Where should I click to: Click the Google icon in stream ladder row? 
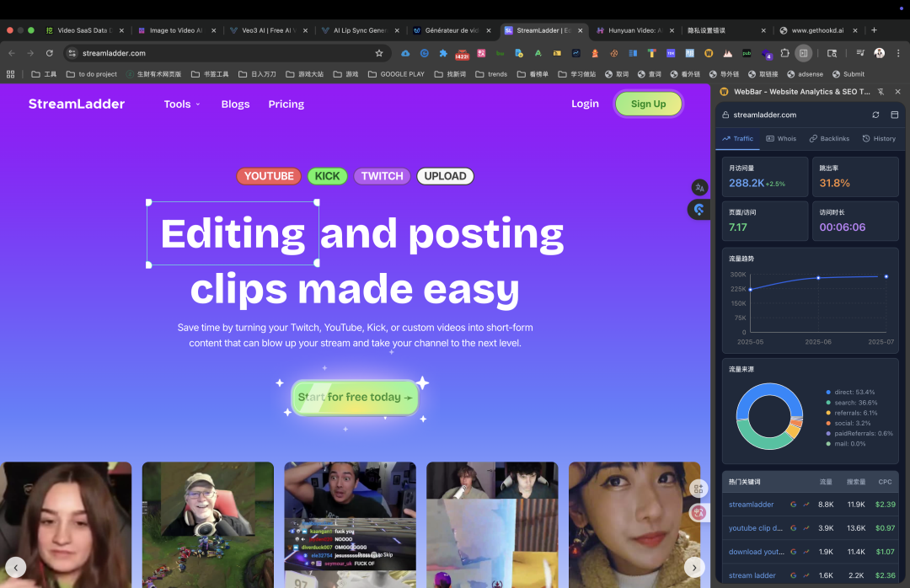tap(794, 575)
